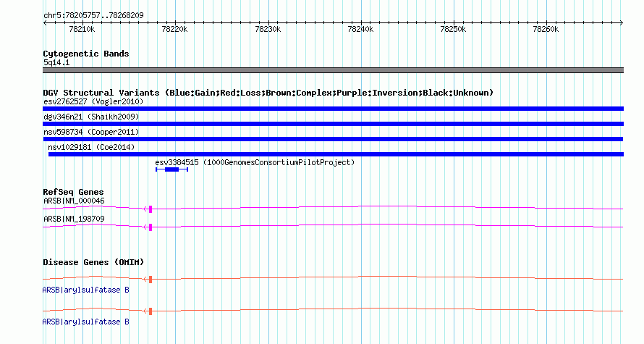The image size is (644, 344).
Task: Click the ARSB|NM_198709 transcript label
Action: pyautogui.click(x=74, y=219)
